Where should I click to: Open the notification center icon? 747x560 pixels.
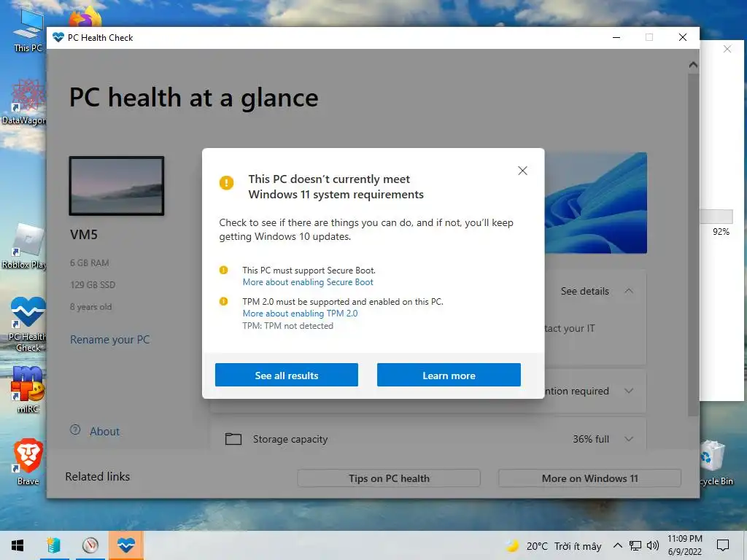point(723,545)
